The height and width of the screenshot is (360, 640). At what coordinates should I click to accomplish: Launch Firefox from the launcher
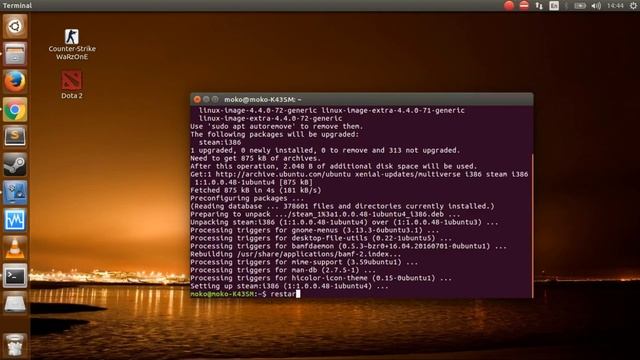(15, 82)
